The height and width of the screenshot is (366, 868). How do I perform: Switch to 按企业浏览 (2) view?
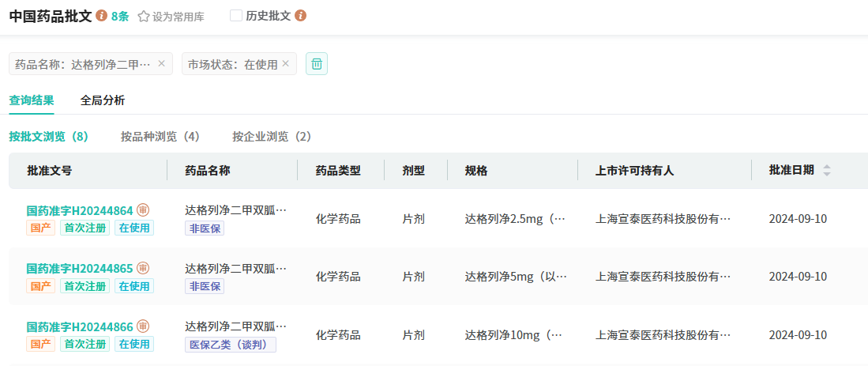click(x=272, y=137)
